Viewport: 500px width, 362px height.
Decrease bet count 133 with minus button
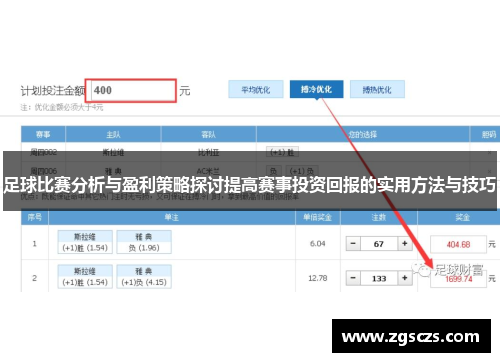tap(353, 278)
